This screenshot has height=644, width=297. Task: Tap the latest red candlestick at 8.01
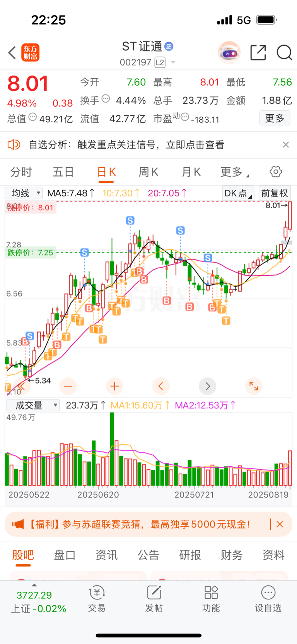pos(290,216)
